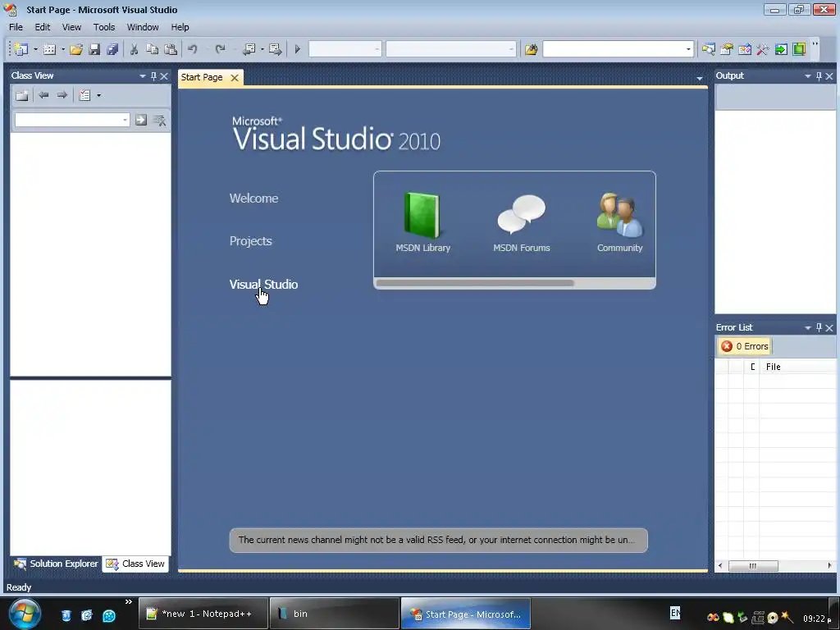This screenshot has height=630, width=840.
Task: Open the Properties Window toolbar icon
Action: (x=727, y=49)
